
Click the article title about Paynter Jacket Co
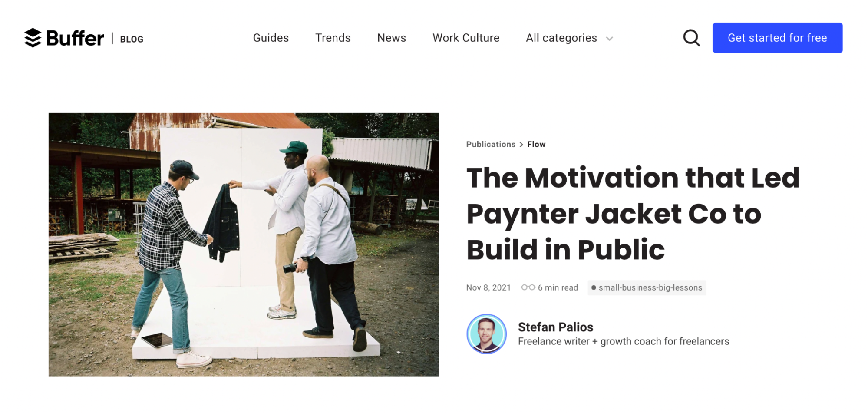click(x=633, y=213)
